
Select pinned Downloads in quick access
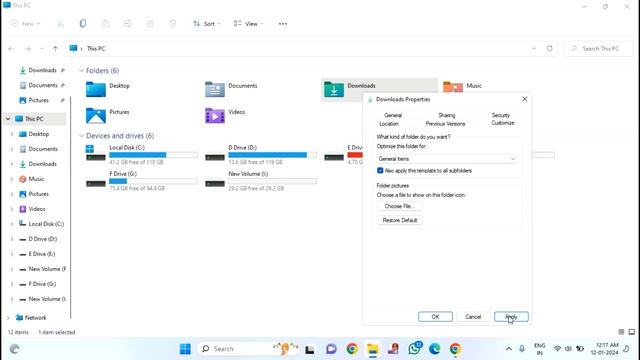pyautogui.click(x=42, y=70)
